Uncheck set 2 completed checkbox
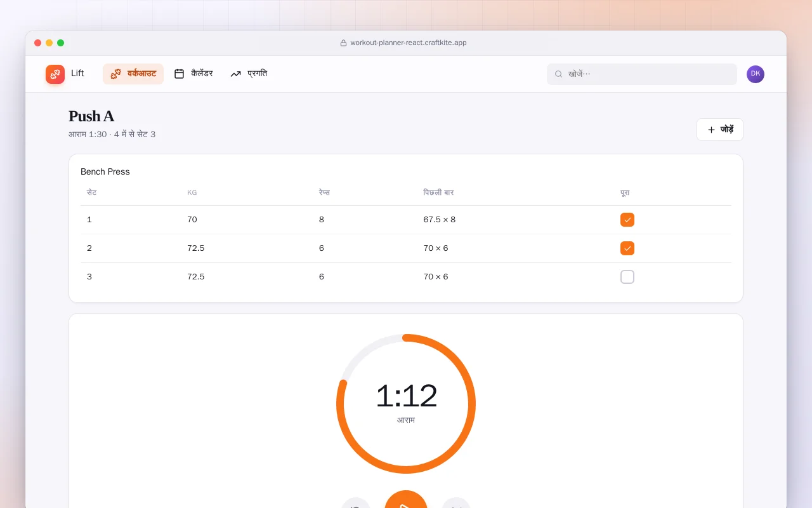Viewport: 812px width, 508px height. (x=627, y=248)
